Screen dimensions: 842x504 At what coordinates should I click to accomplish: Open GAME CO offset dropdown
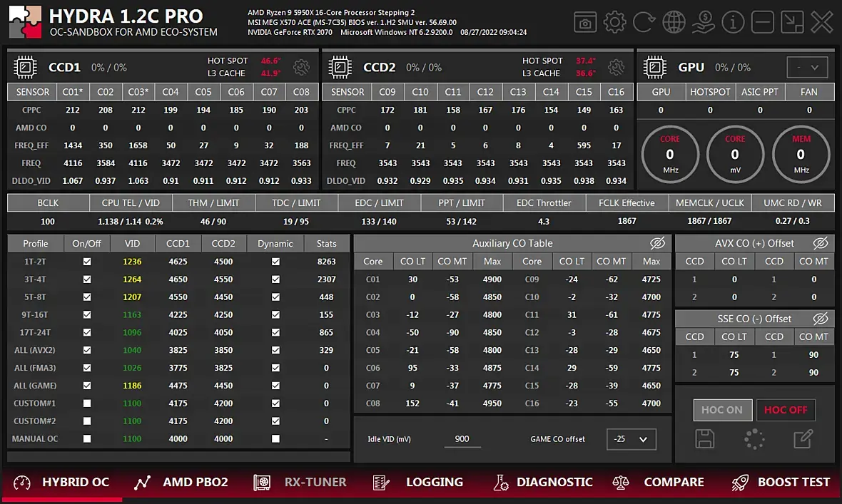point(631,439)
